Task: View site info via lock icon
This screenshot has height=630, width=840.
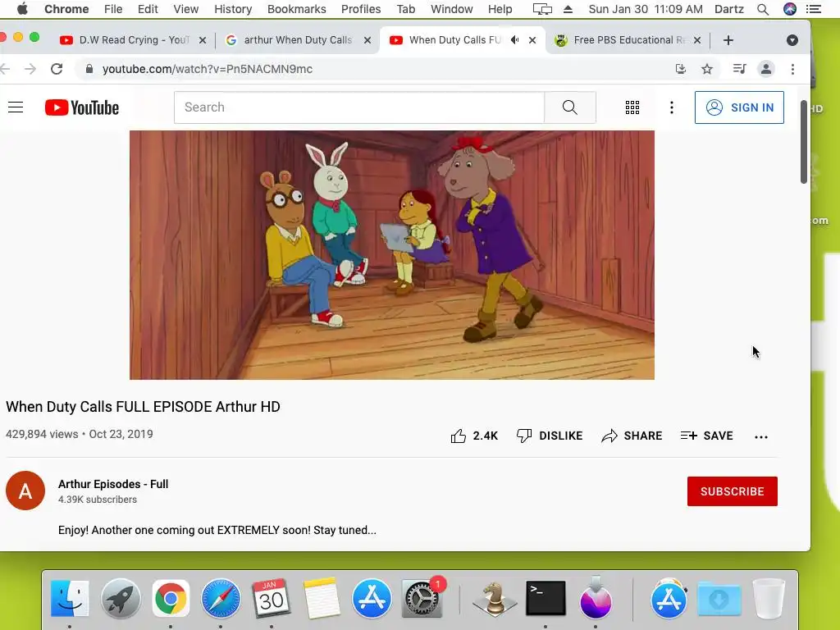Action: coord(89,69)
